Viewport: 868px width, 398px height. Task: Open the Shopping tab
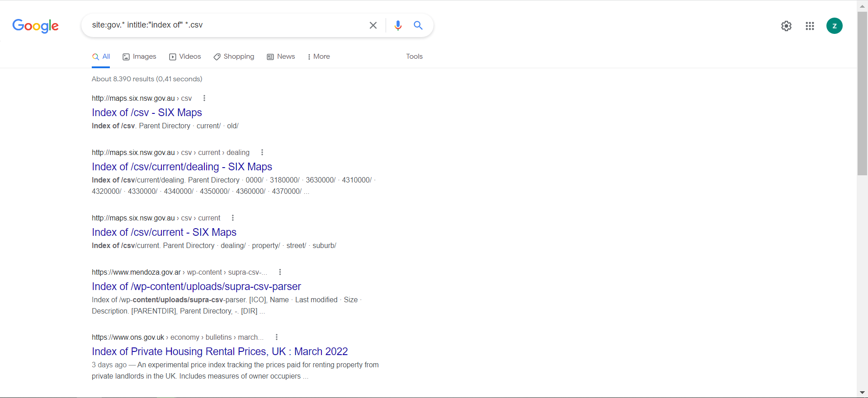point(234,56)
